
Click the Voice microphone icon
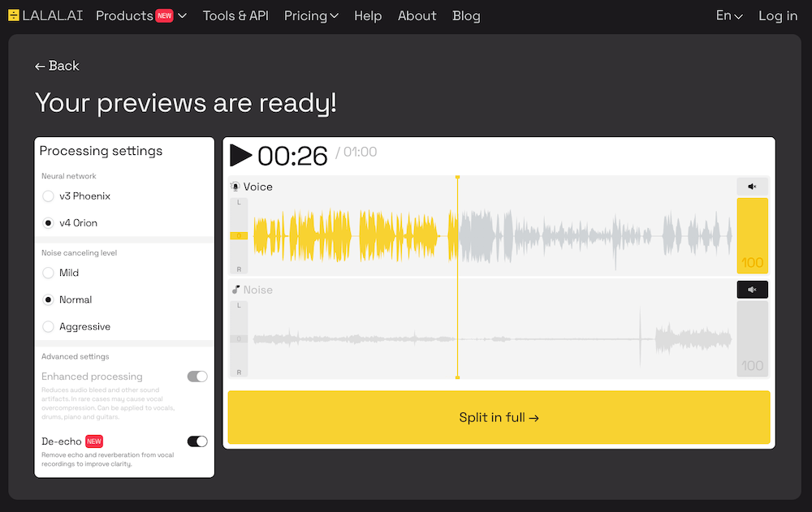235,187
